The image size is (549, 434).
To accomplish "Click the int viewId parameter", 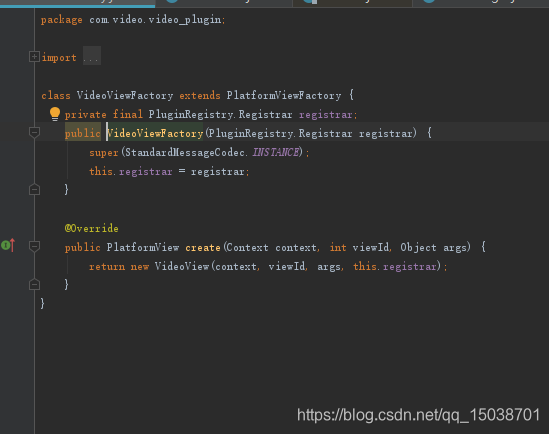I will pos(360,247).
